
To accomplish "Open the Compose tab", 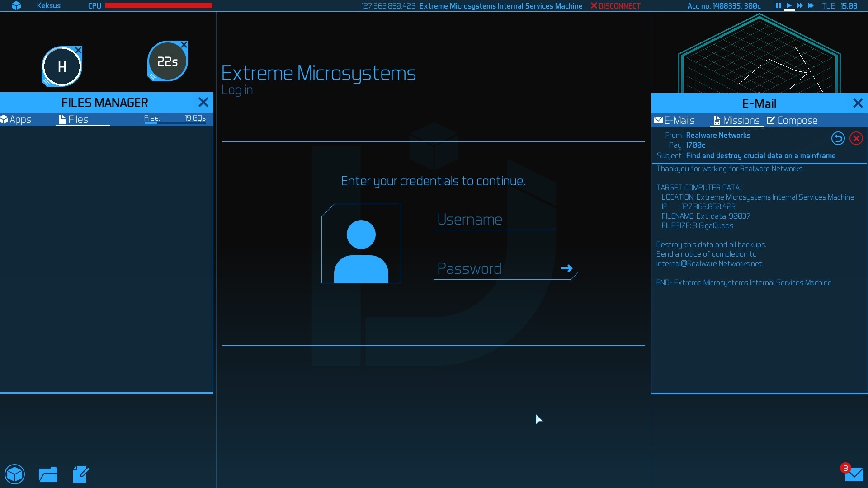I will pos(792,120).
